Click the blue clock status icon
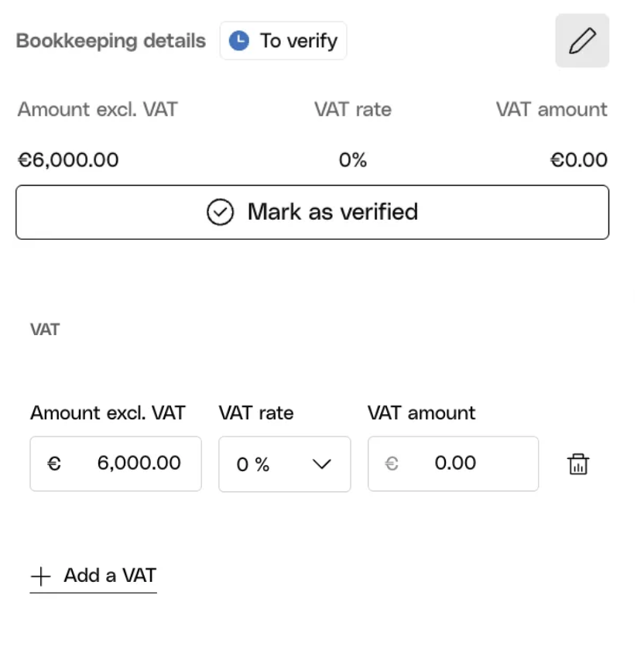The height and width of the screenshot is (664, 644). (x=239, y=41)
